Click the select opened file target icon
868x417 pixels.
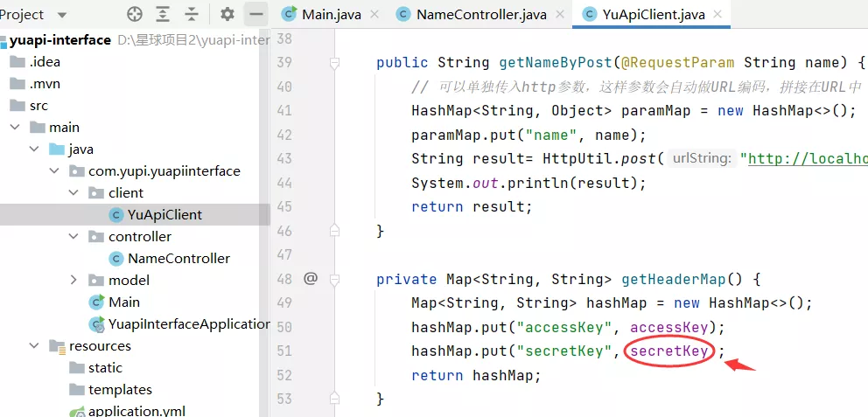[135, 14]
